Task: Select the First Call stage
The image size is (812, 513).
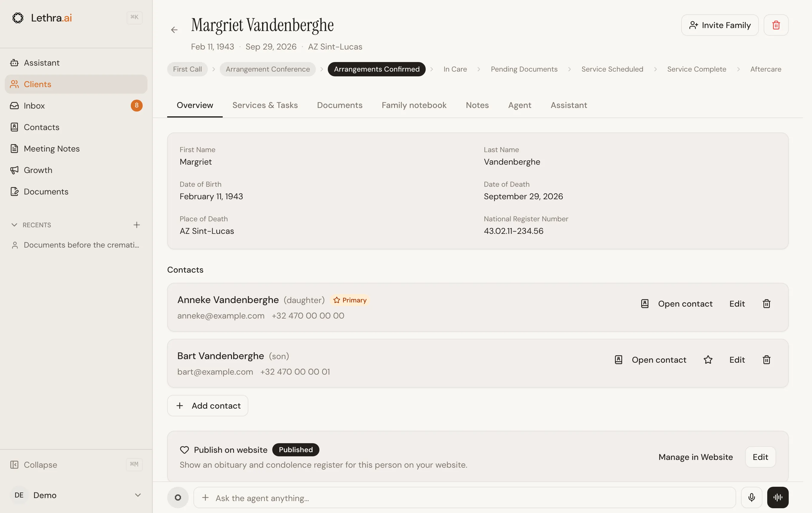Action: pos(187,69)
